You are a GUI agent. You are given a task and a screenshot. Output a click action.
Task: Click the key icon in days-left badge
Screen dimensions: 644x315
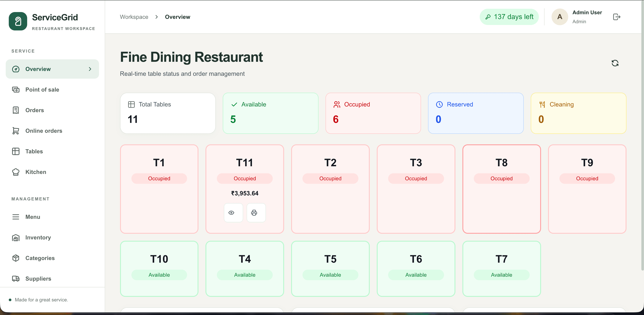[488, 17]
